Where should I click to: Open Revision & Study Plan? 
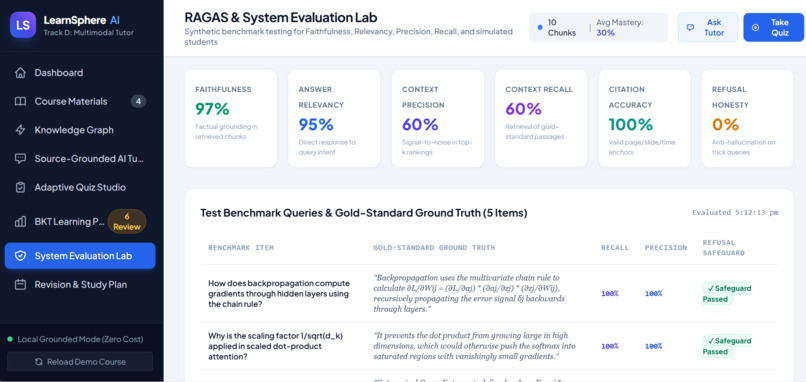pyautogui.click(x=80, y=284)
